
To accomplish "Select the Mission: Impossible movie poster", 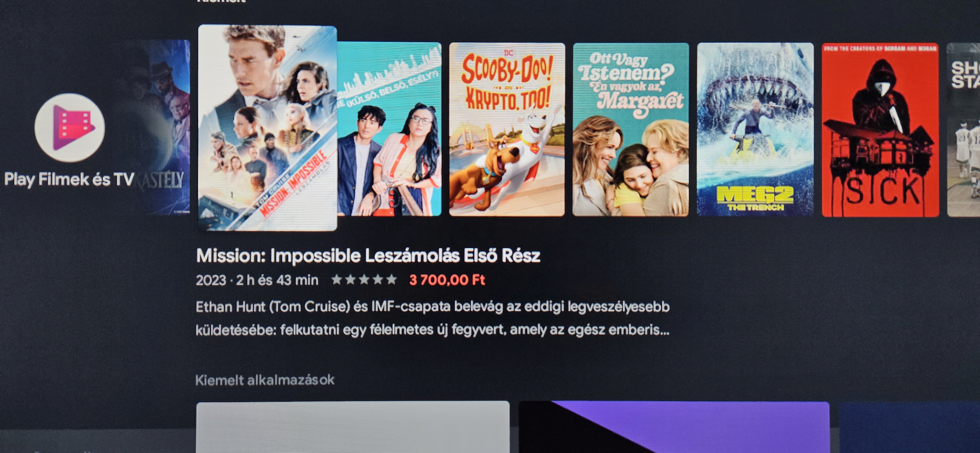I will (268, 128).
